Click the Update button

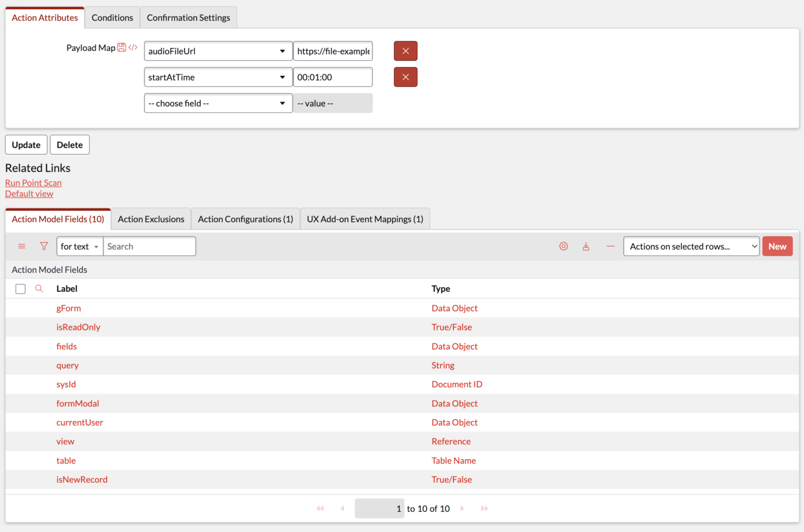26,145
